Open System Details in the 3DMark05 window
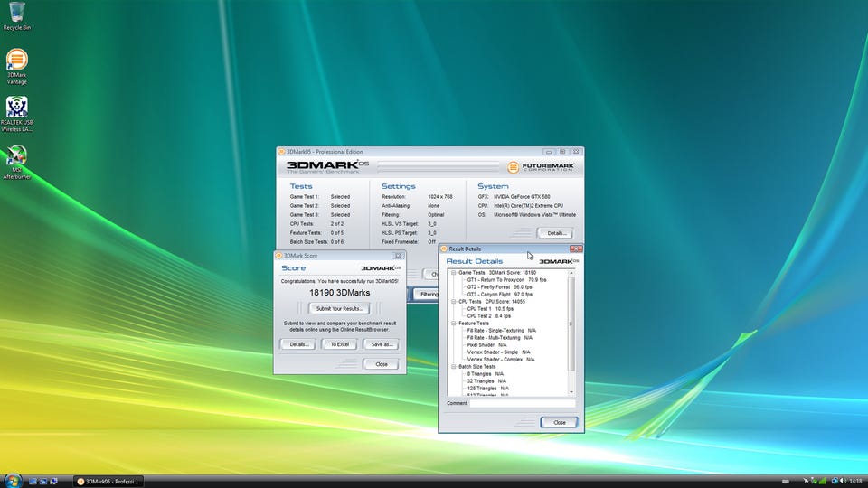Image resolution: width=868 pixels, height=488 pixels. [553, 233]
